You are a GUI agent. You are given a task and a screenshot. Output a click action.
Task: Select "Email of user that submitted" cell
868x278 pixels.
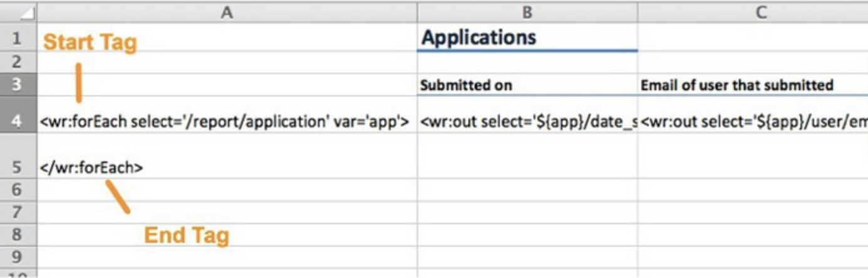tap(753, 85)
